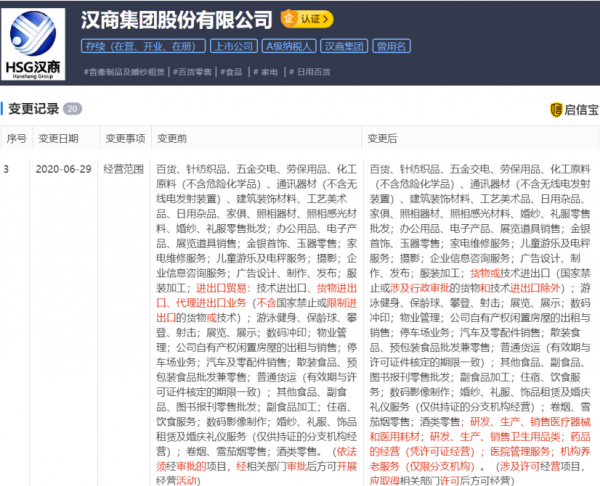Click the 变更后 column header
Viewport: 600px width, 486px height.
(x=382, y=138)
